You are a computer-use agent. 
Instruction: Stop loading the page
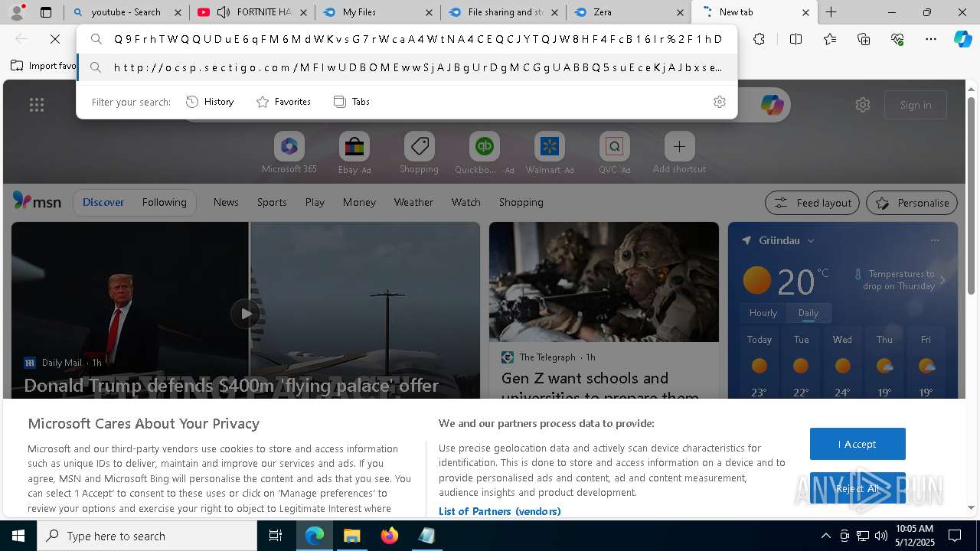(55, 39)
